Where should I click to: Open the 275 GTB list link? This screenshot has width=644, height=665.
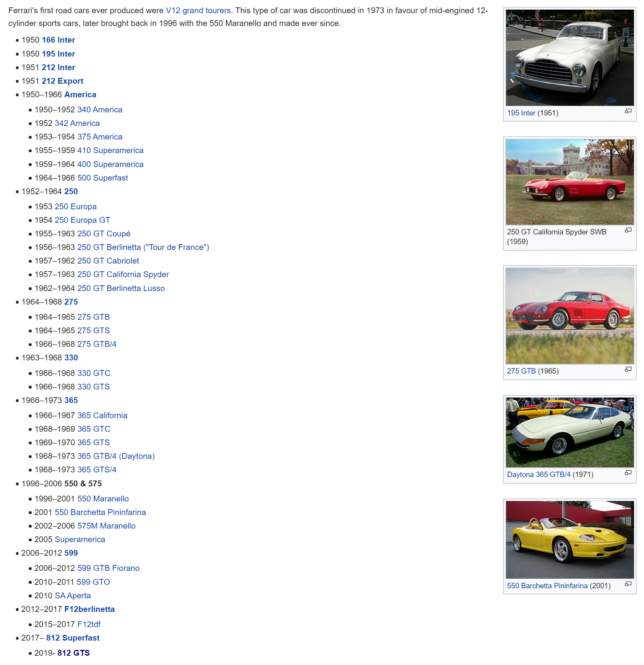pos(94,317)
